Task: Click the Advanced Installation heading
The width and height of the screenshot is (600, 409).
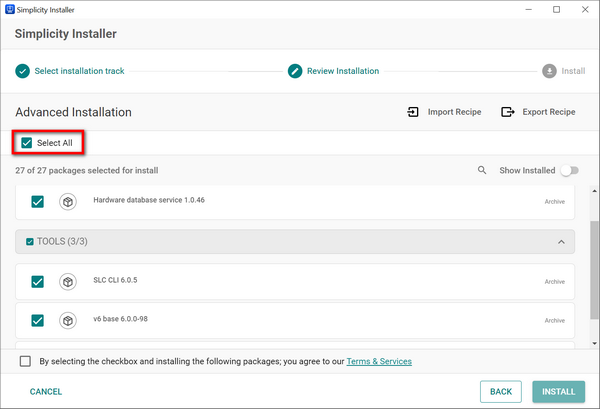Action: coord(73,112)
